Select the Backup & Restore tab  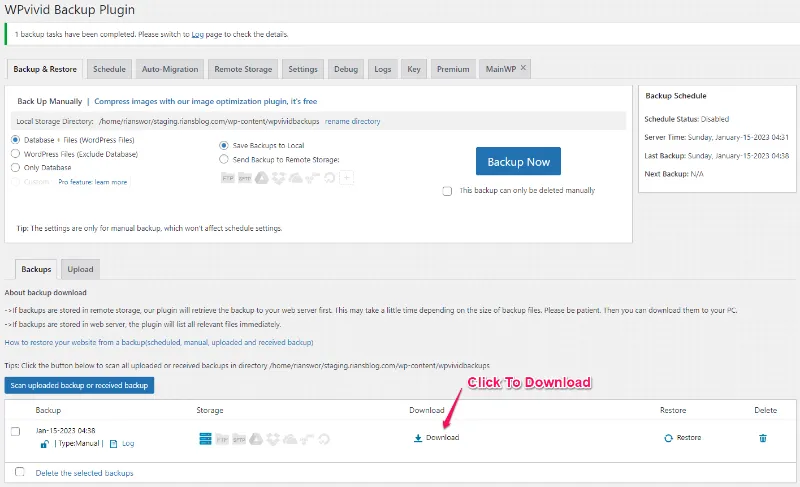(x=45, y=69)
